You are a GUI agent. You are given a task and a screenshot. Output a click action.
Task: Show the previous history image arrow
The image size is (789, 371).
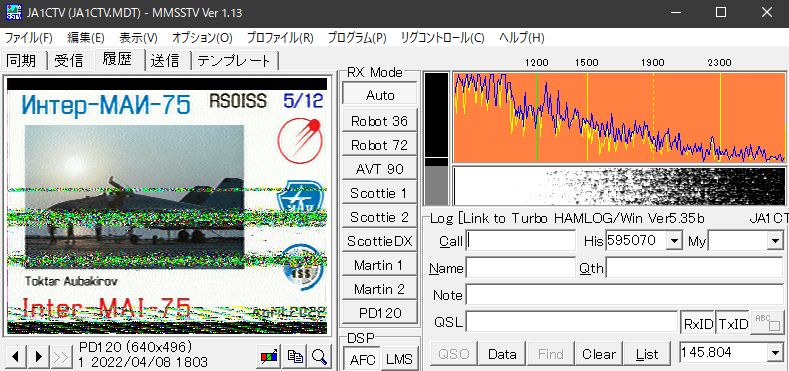15,357
